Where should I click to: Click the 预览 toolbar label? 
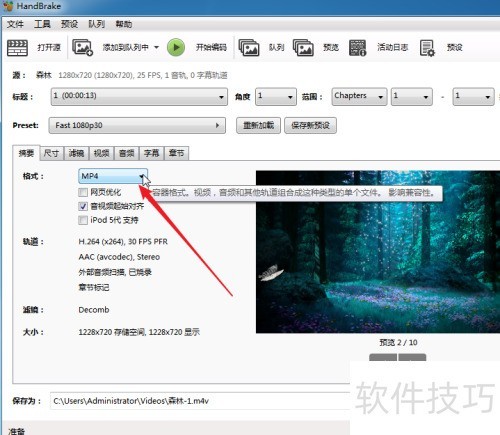[331, 47]
